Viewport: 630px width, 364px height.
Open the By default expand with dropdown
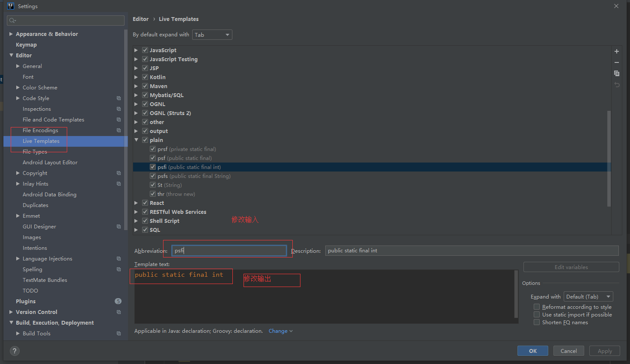pos(212,35)
